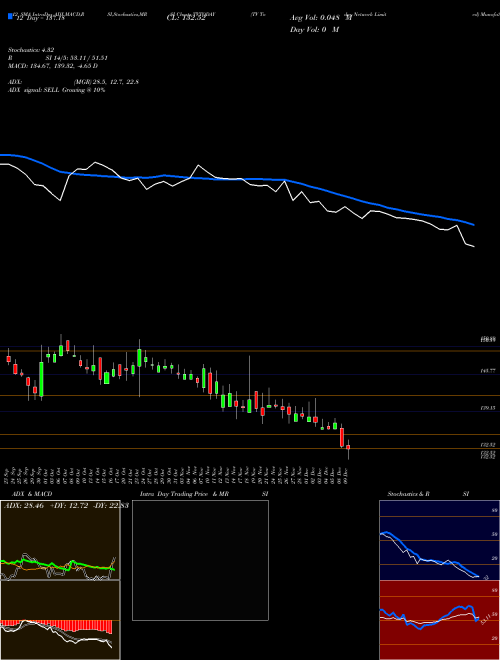Click the 'Day Vol: 0 M' text
The width and height of the screenshot is (500, 660).
coord(314,29)
